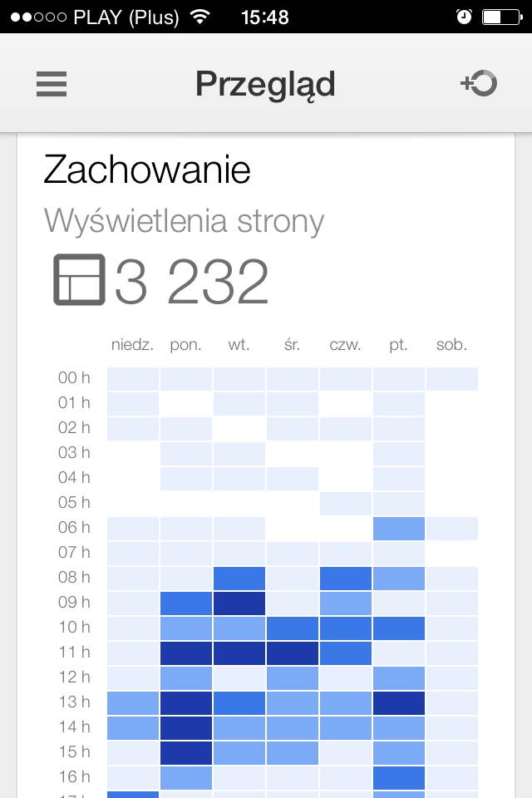Open the hamburger navigation menu
532x798 pixels.
pos(52,84)
